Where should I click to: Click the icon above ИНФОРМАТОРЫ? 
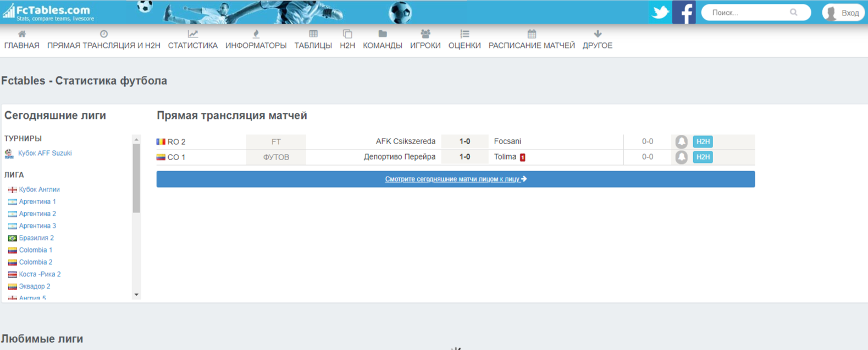[256, 34]
